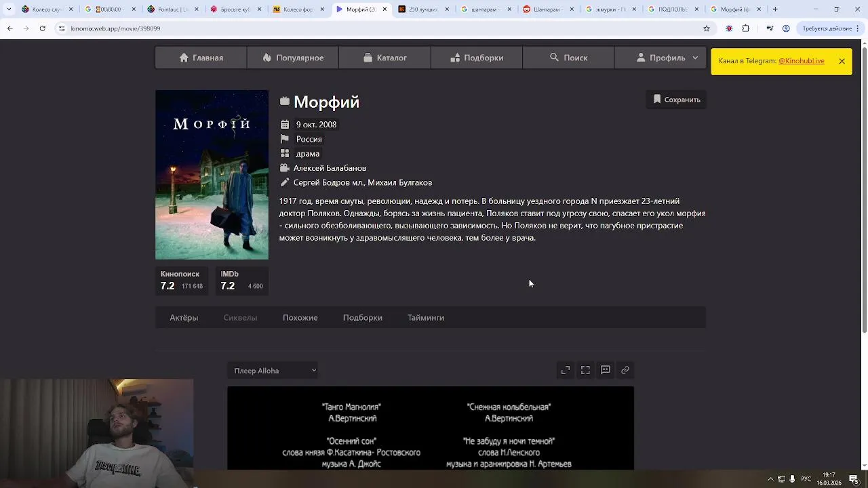The image size is (868, 488).
Task: Click the site info icon in address bar
Action: tap(62, 28)
